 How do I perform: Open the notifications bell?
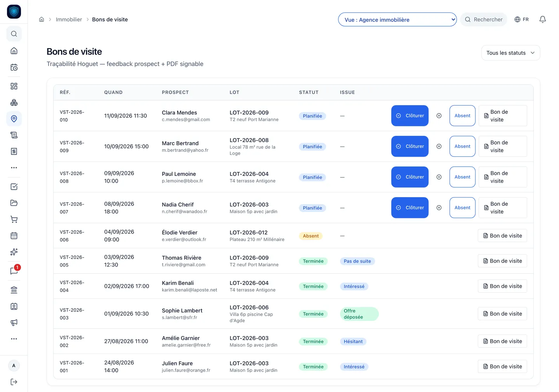[543, 19]
